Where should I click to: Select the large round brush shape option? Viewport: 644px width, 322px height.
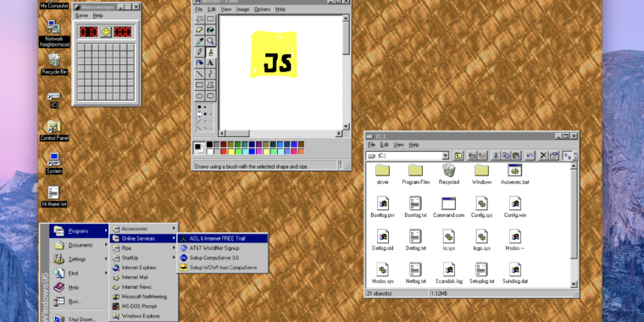tap(199, 107)
